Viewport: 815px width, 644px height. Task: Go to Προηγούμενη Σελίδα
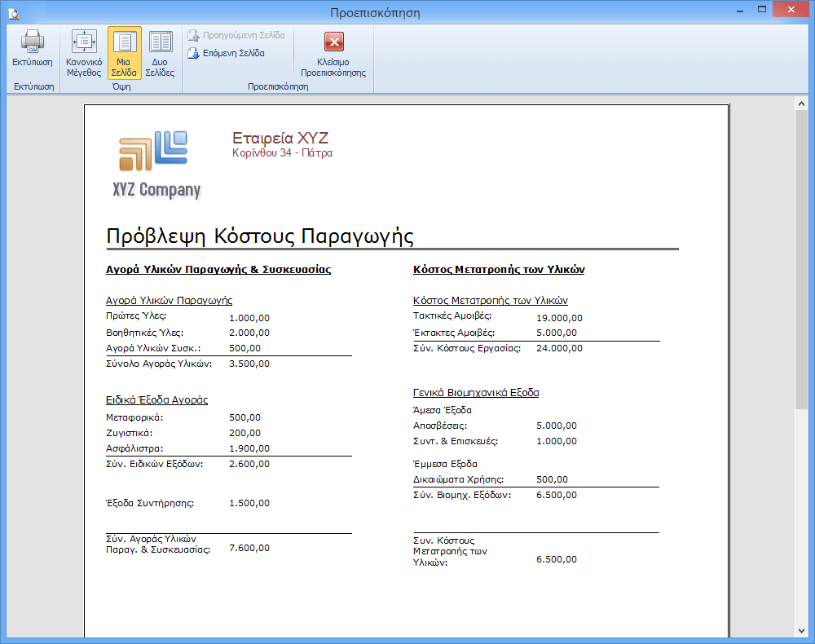(x=236, y=35)
